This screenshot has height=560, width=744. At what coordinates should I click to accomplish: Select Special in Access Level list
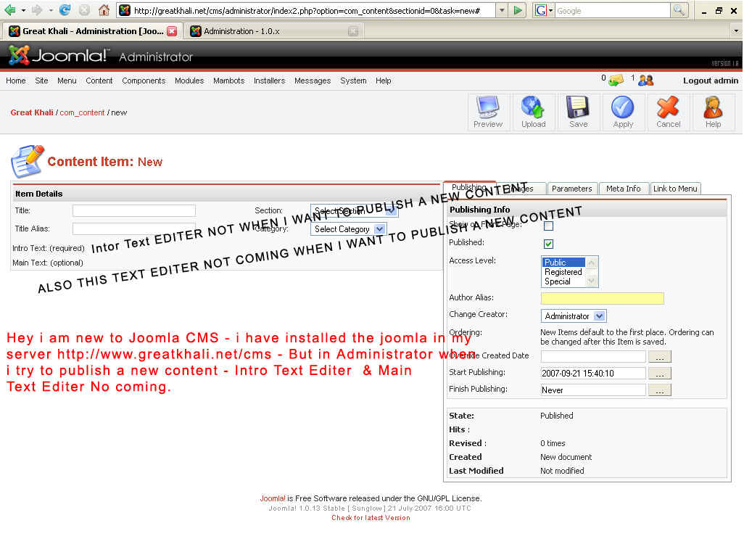[563, 281]
